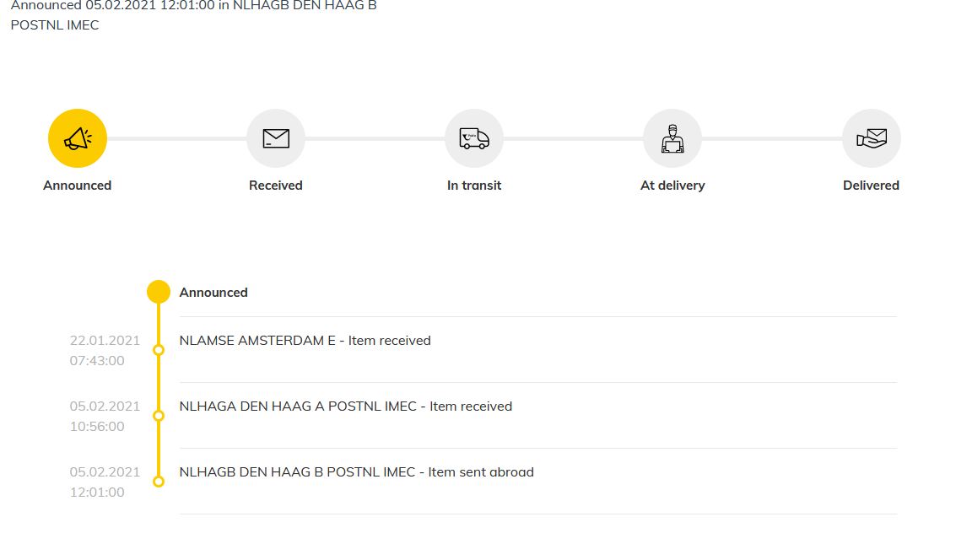Click the Announced label under megaphone
Viewport: 956px width, 560px height.
point(78,186)
